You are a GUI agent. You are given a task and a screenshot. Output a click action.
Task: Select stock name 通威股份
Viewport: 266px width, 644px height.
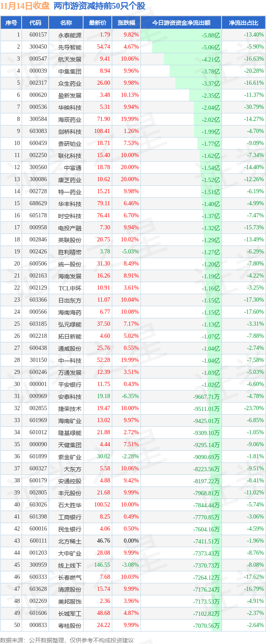click(70, 348)
